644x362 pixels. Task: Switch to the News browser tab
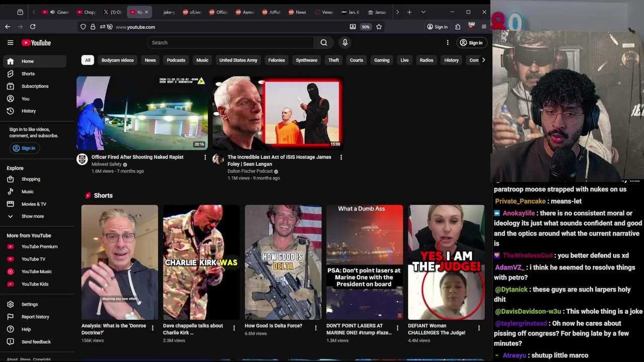[297, 12]
